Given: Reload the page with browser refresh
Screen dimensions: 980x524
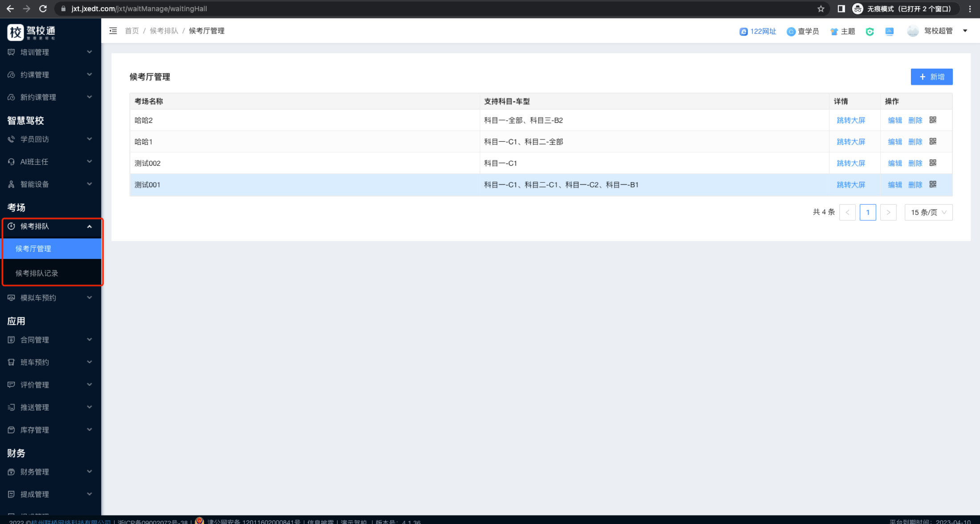Looking at the screenshot, I should pyautogui.click(x=43, y=8).
